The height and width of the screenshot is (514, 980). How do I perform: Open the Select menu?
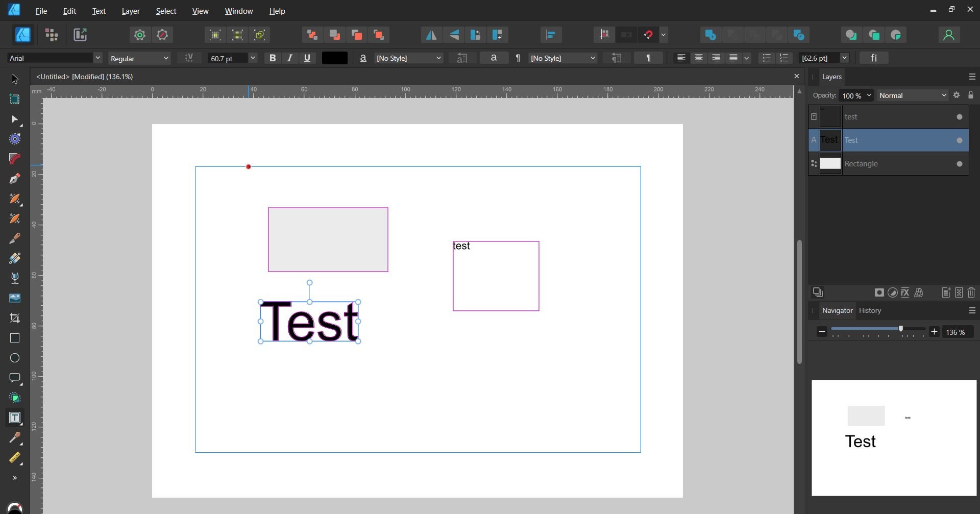tap(166, 11)
